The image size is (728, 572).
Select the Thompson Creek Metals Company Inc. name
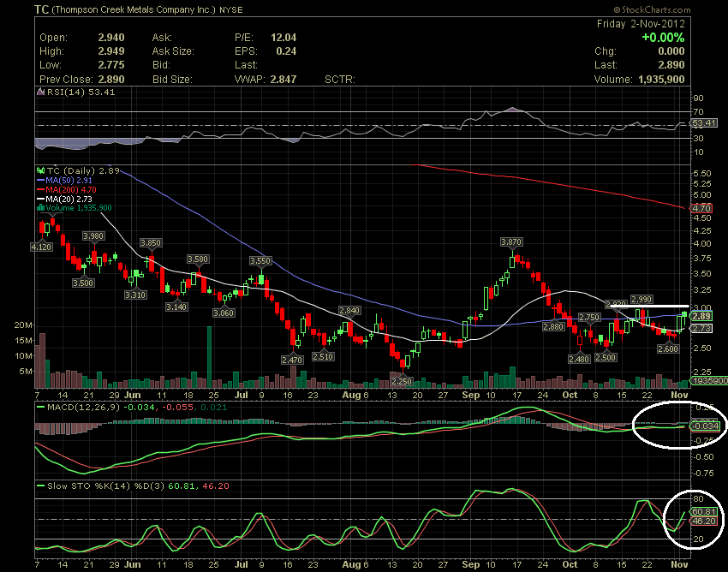(133, 9)
